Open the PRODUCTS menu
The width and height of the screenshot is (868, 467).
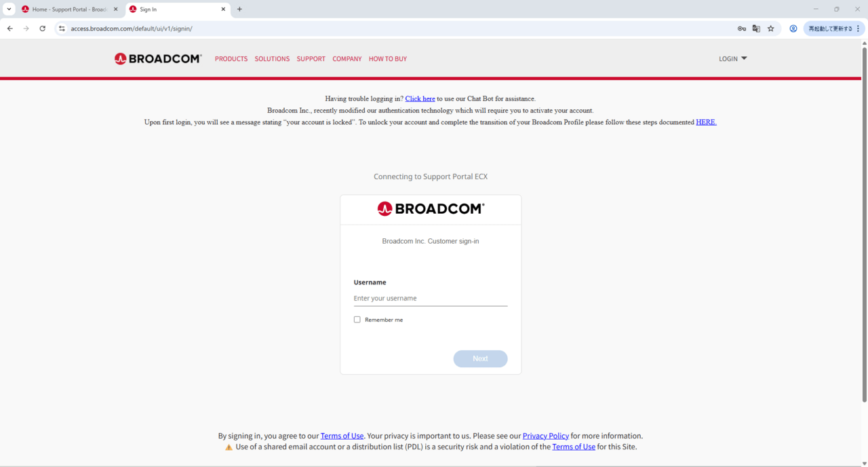tap(231, 59)
